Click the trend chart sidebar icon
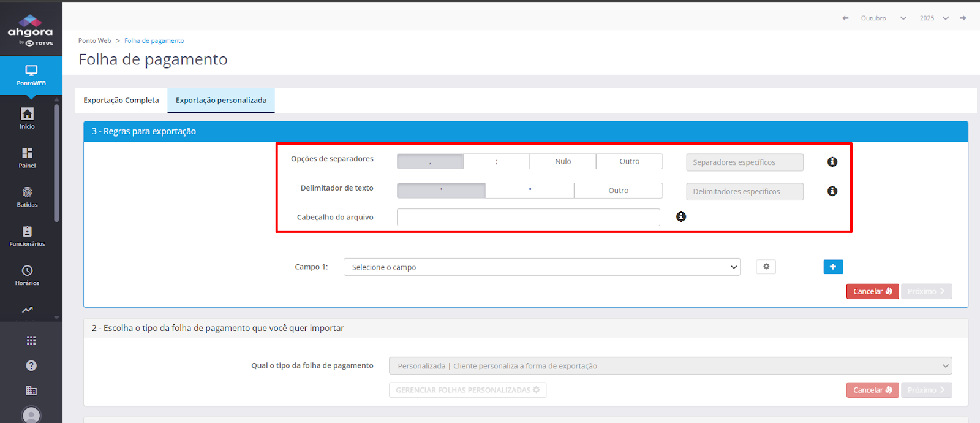The width and height of the screenshot is (980, 423). pos(27,310)
